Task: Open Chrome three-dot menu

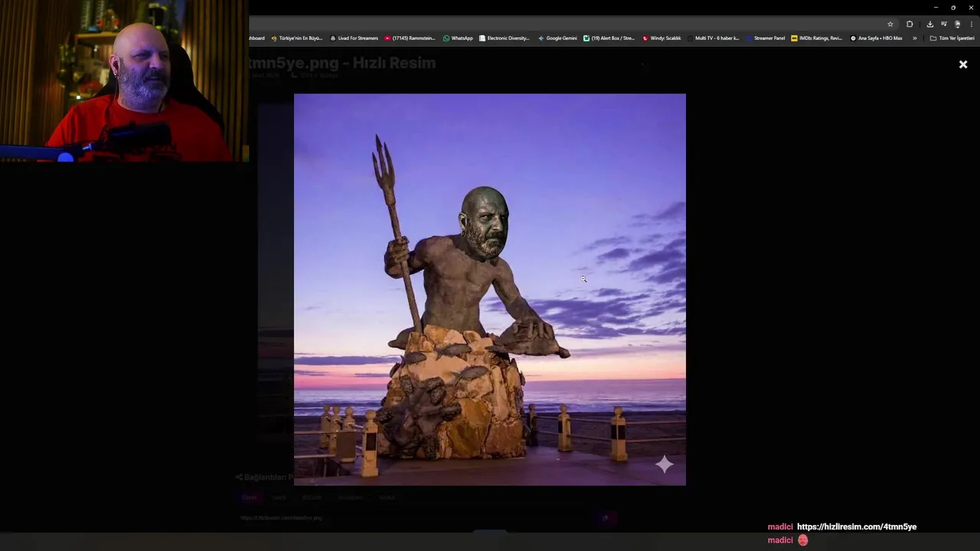Action: (x=972, y=24)
